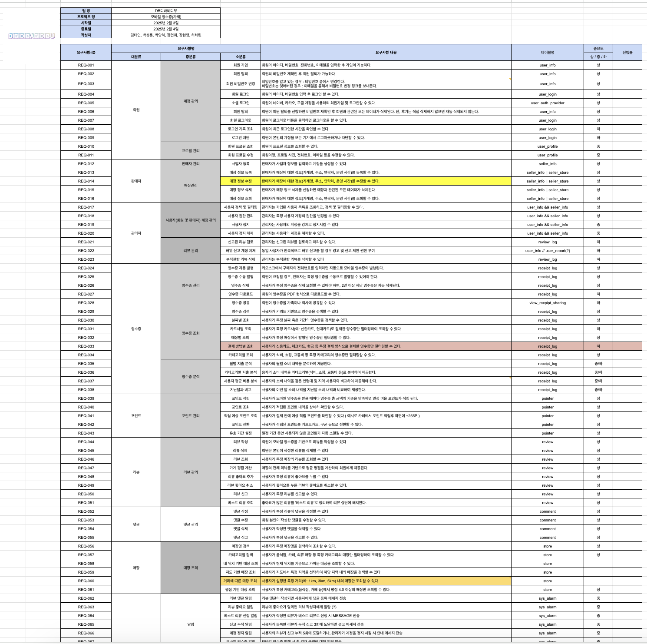
Task: Select the '가게 평점 계산' cell
Action: 241,468
